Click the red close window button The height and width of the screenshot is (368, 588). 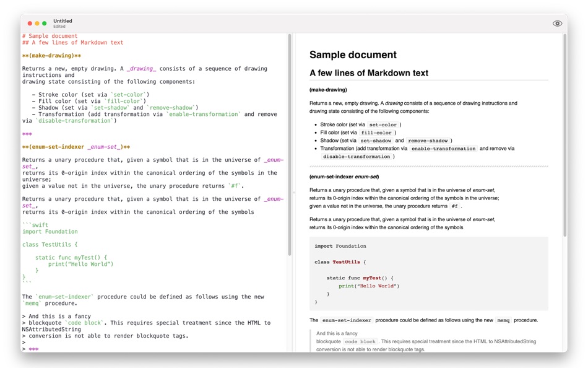[x=30, y=24]
